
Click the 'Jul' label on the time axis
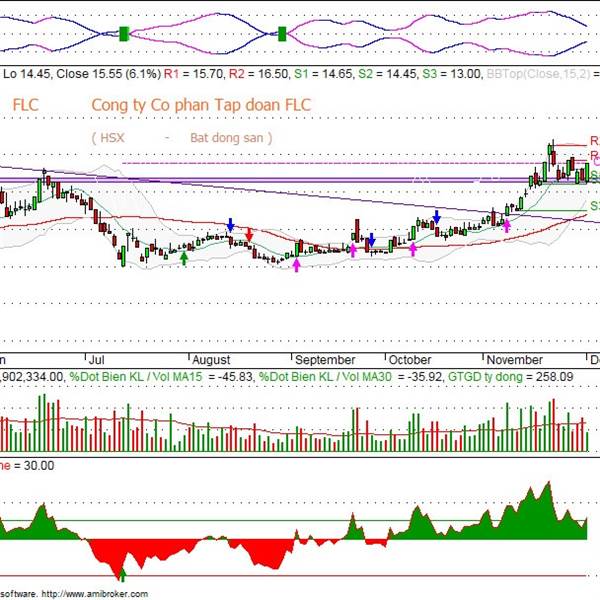96,360
